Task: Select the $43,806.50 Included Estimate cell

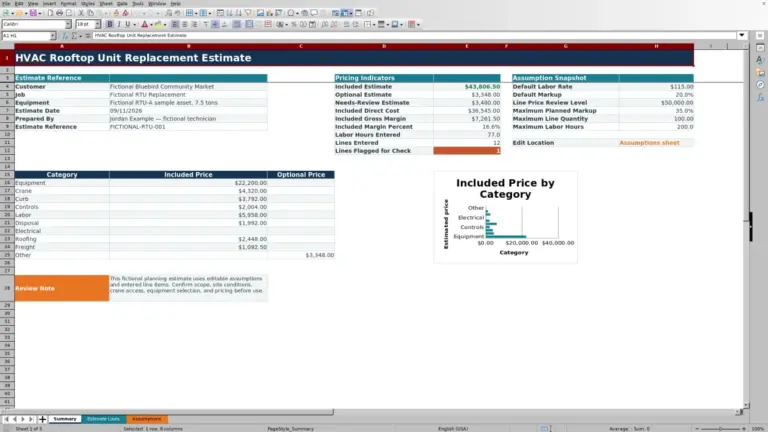Action: [467, 86]
